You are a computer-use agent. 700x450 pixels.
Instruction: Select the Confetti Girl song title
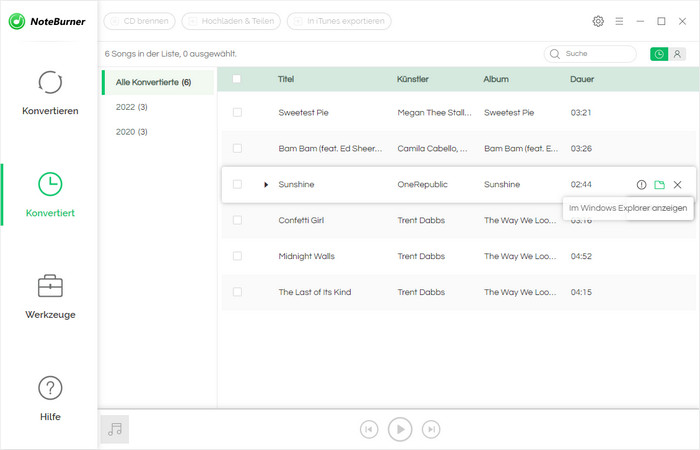[x=301, y=220]
